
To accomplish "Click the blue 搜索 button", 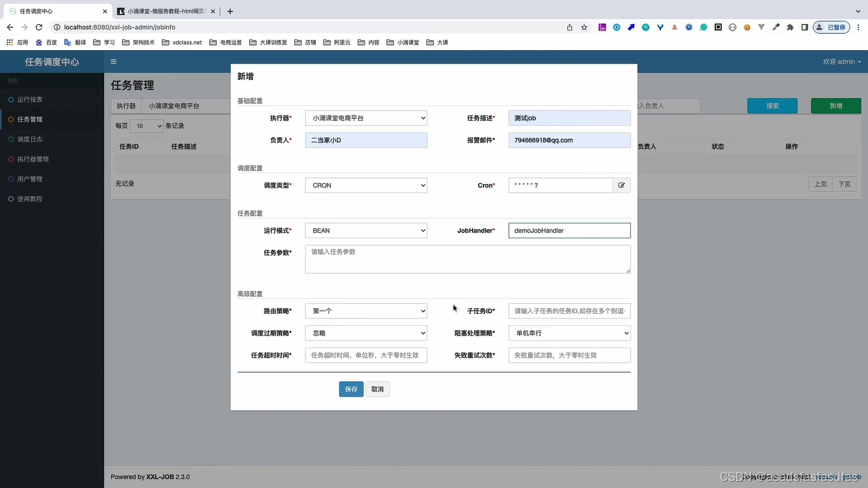I will coord(772,106).
